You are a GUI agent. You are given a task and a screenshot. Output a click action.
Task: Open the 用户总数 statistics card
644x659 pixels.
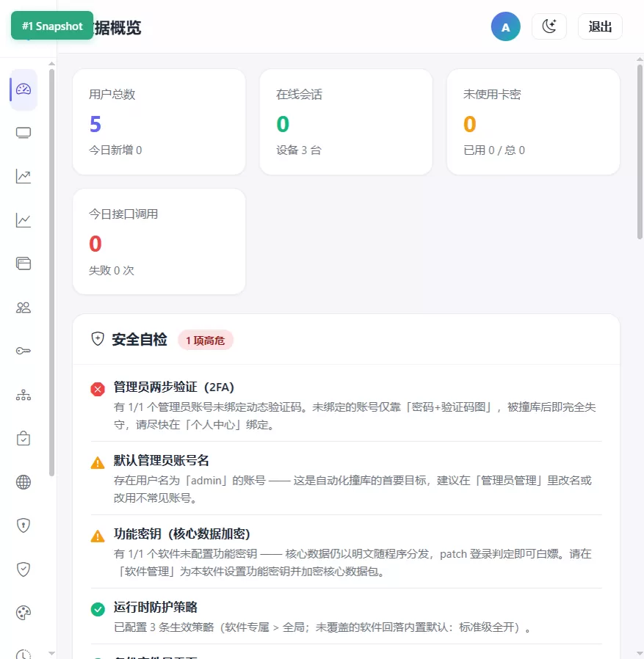pyautogui.click(x=159, y=122)
